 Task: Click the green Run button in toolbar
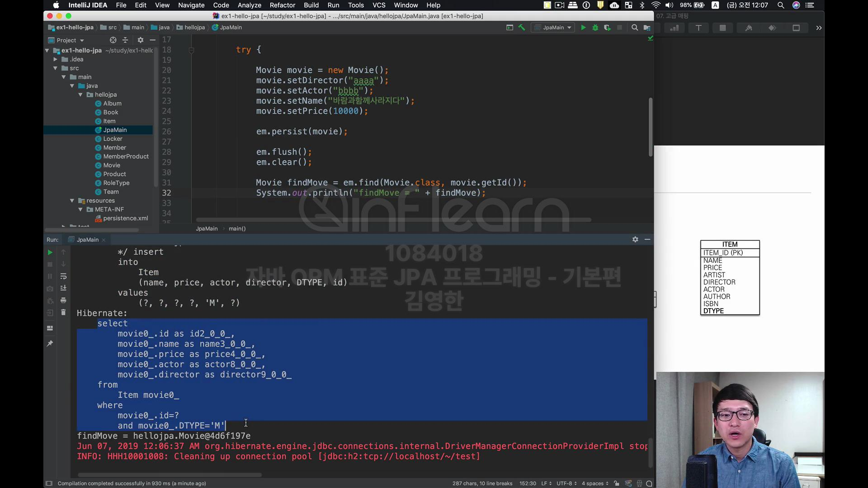click(x=583, y=28)
